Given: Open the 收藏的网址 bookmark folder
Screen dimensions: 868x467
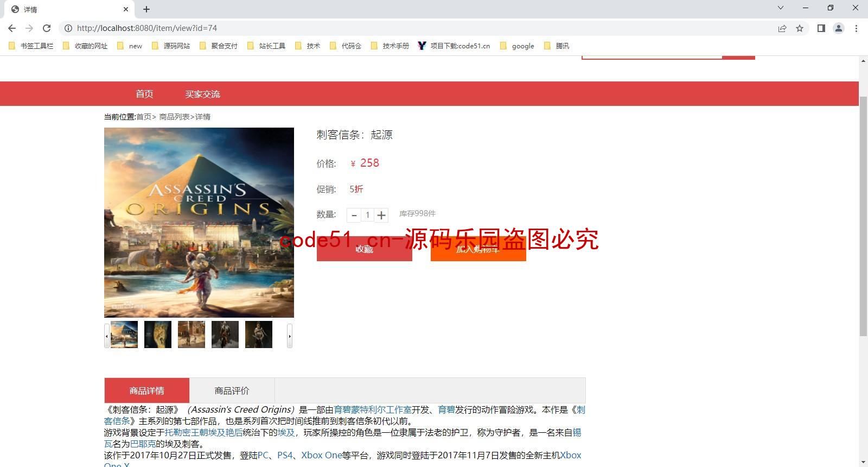Looking at the screenshot, I should (86, 46).
